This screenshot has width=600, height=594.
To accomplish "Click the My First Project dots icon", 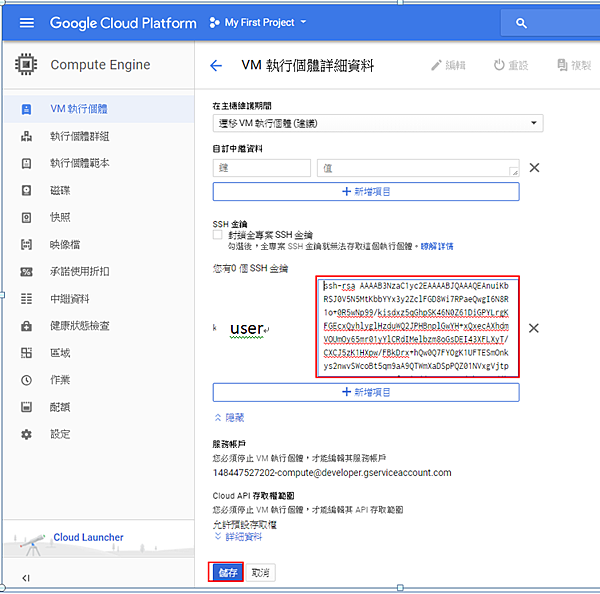I will 214,23.
